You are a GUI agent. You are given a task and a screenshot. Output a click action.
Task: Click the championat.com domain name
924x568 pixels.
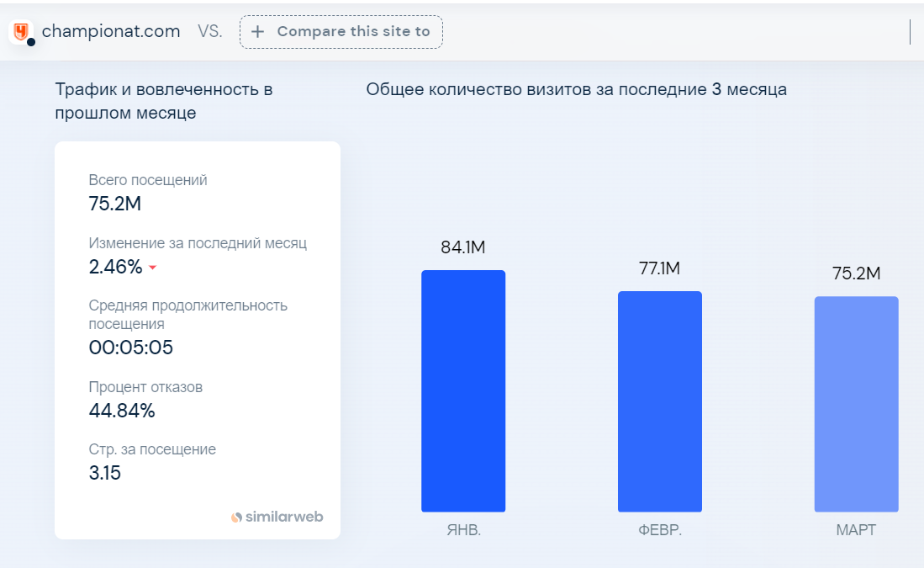point(111,30)
